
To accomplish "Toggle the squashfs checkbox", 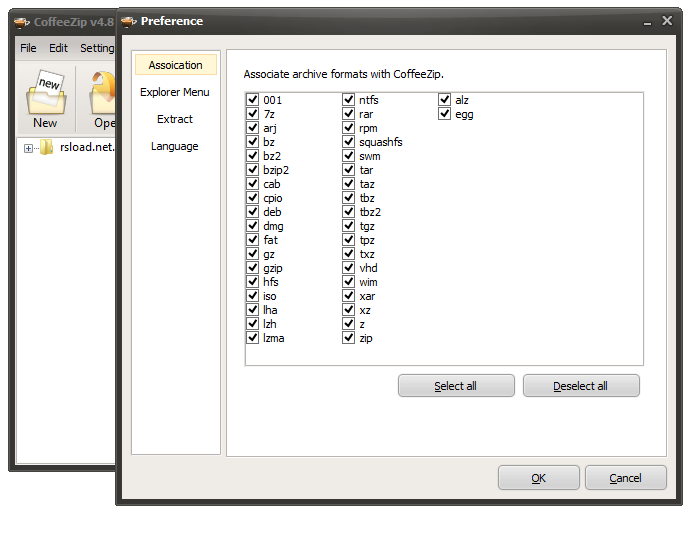I will pyautogui.click(x=349, y=142).
